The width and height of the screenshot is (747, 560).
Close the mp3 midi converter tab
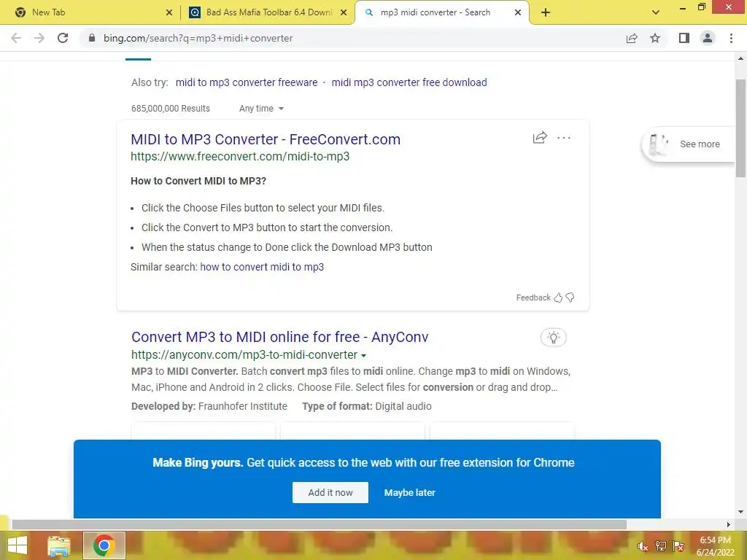[518, 12]
